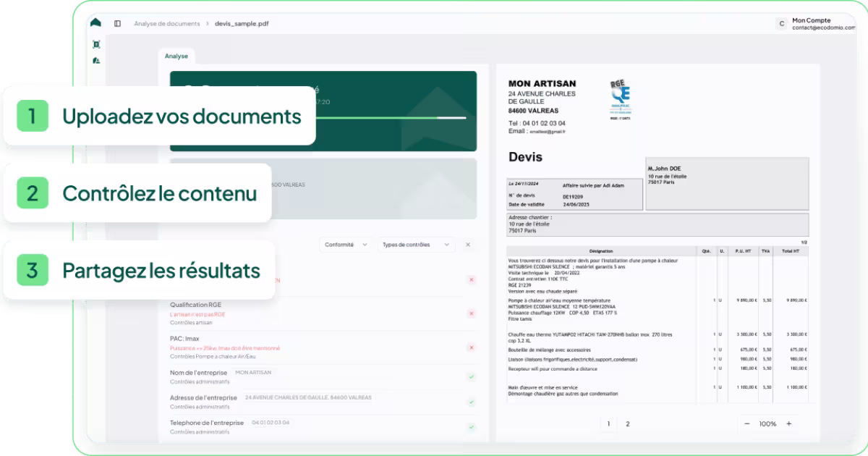Zoom out with the minus button
Screen dimensions: 868x456
tap(747, 424)
